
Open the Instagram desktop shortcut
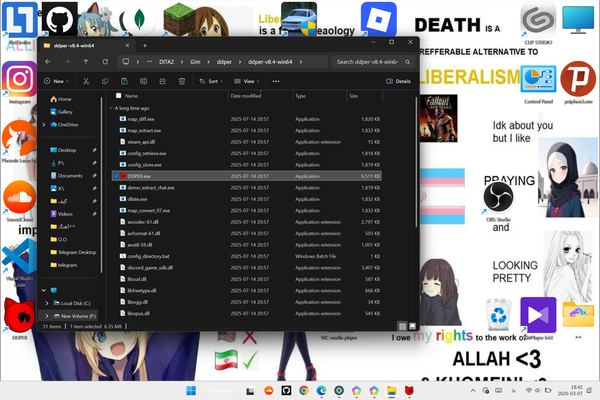pos(20,83)
